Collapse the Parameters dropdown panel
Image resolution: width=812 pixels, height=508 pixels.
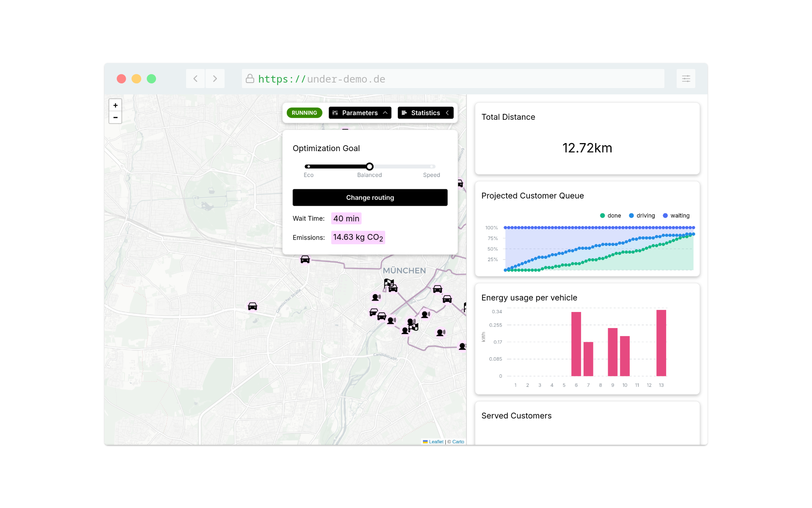pyautogui.click(x=360, y=113)
